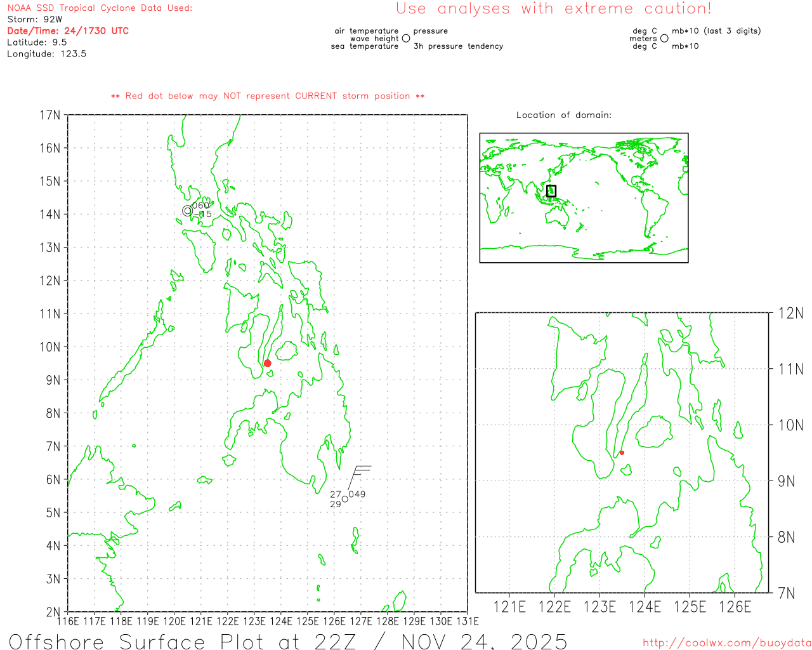
Task: Click the red storm dot on the zoomed inset map
Action: (x=622, y=453)
